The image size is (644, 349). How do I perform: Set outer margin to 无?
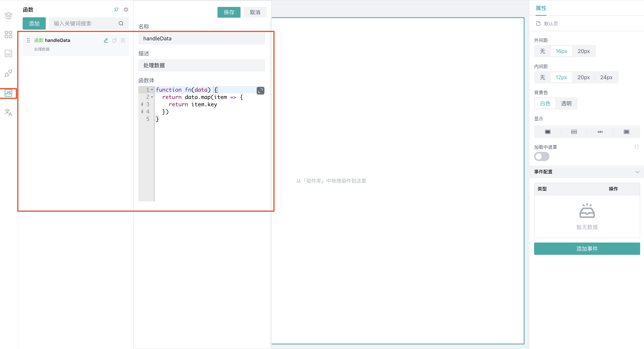542,51
